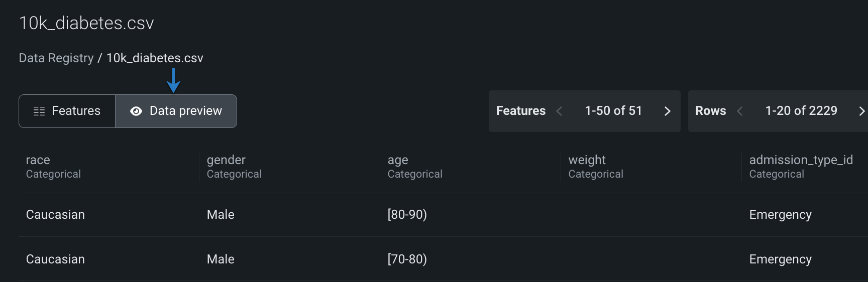
Task: Click 10k_diabetes.csv breadcrumb item
Action: 155,58
